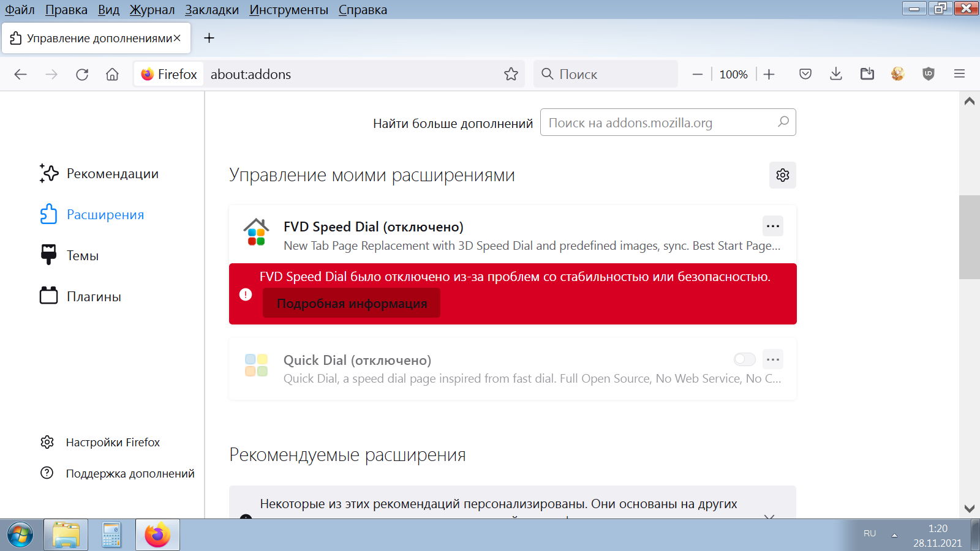Open the FVD Speed Dial extension card title
The width and height of the screenshot is (980, 551).
click(x=373, y=227)
